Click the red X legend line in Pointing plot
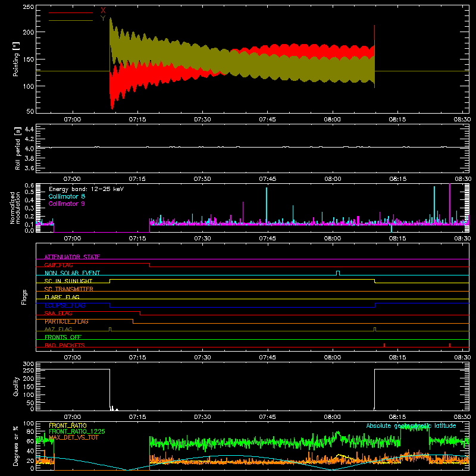This screenshot has width=476, height=476. 71,12
